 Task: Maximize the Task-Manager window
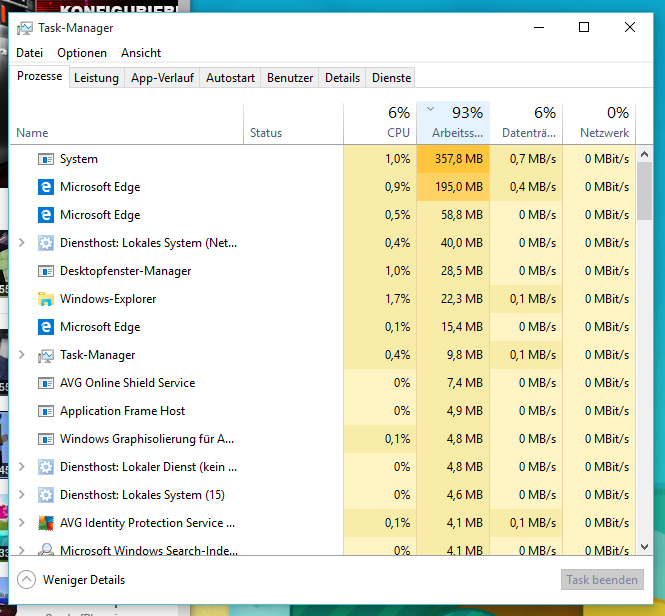coord(584,28)
